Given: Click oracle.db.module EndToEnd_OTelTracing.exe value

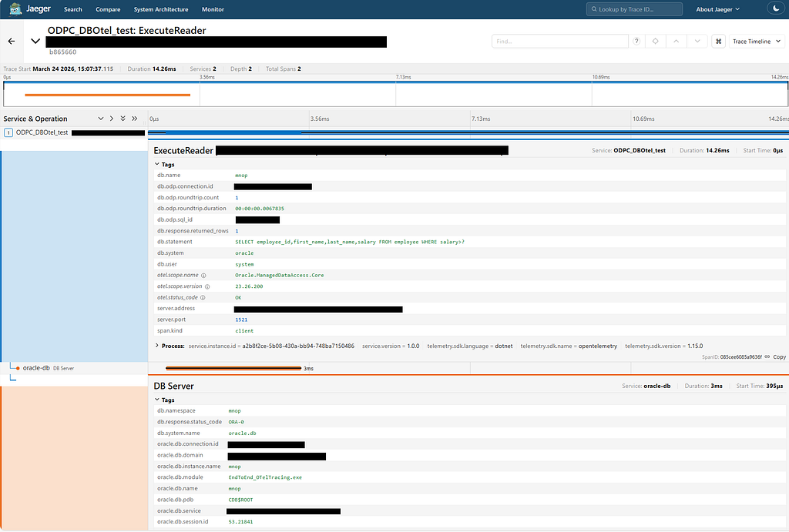Looking at the screenshot, I should 265,477.
